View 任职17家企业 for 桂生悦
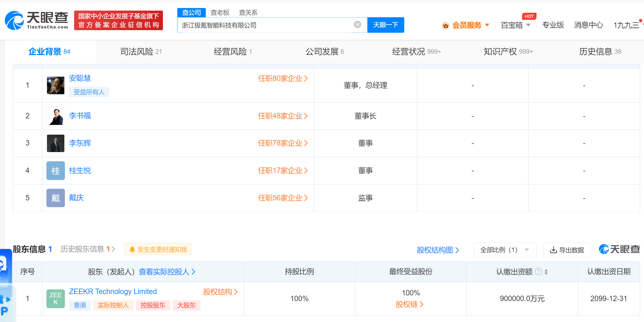Screen dimensions: 644x322 coord(283,171)
